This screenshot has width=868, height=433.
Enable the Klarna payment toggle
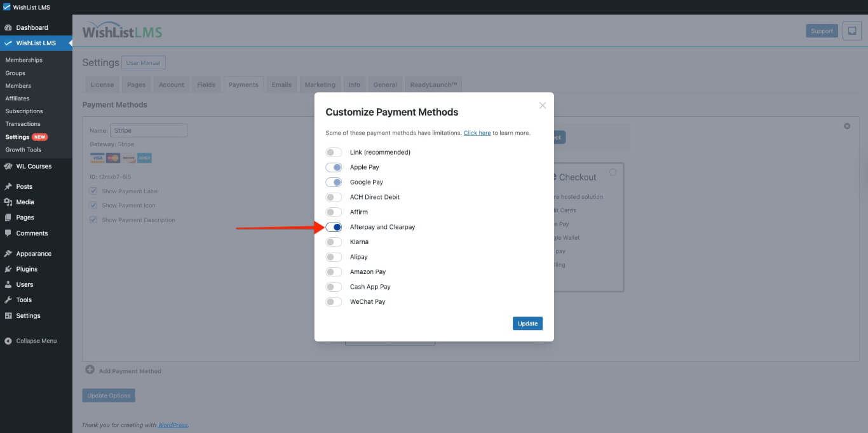click(333, 242)
